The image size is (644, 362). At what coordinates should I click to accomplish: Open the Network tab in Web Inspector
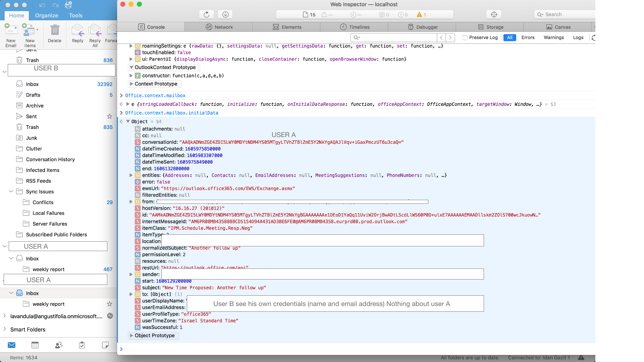(218, 27)
